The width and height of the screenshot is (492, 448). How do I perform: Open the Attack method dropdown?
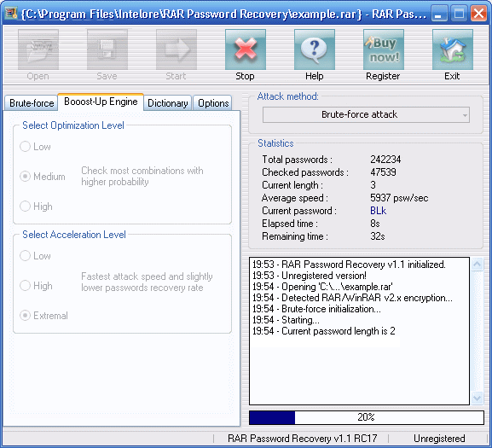[x=366, y=114]
